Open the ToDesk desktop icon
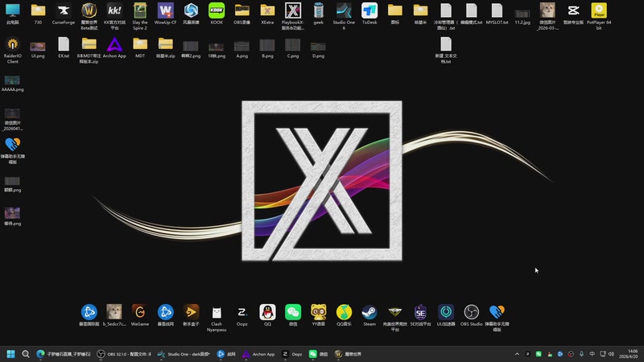This screenshot has width=644, height=362. (x=369, y=14)
